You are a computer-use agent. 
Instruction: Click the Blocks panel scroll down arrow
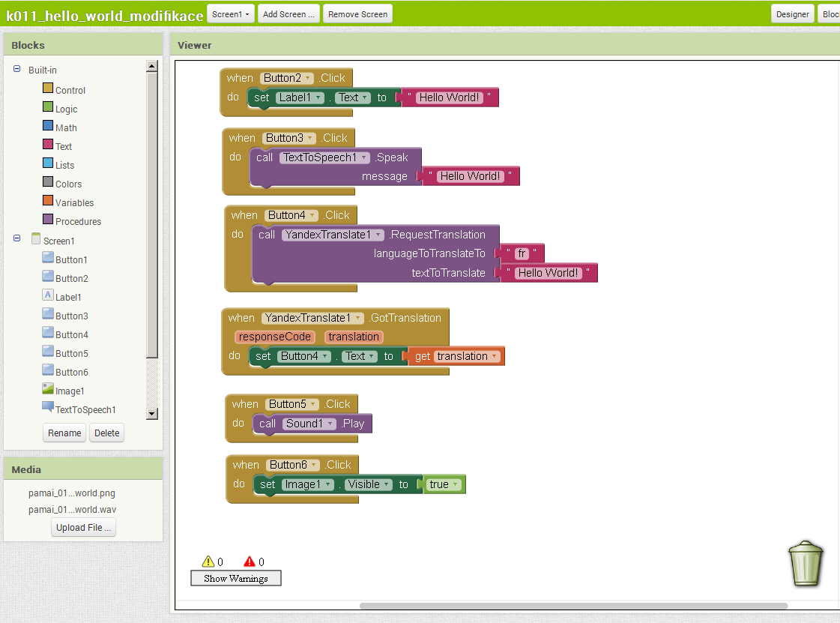(x=152, y=413)
